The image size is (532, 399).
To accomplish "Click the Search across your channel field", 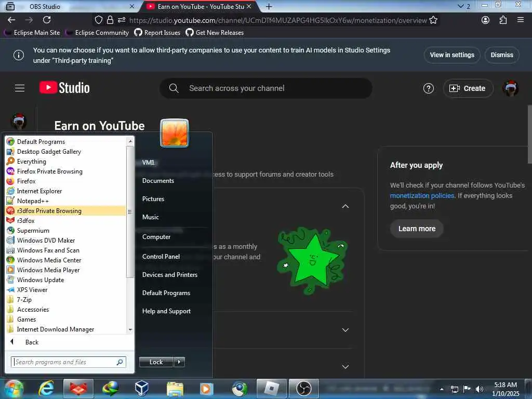I will (266, 88).
